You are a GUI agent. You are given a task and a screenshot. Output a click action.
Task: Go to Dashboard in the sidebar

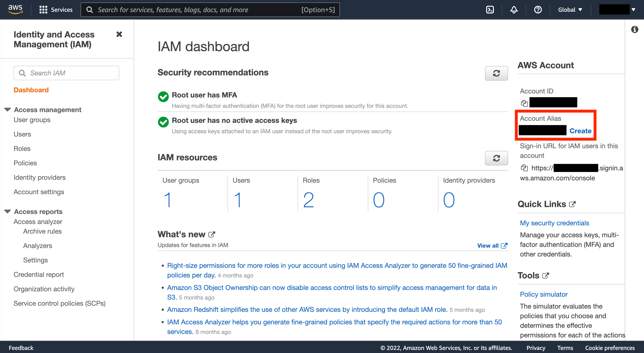(x=31, y=90)
